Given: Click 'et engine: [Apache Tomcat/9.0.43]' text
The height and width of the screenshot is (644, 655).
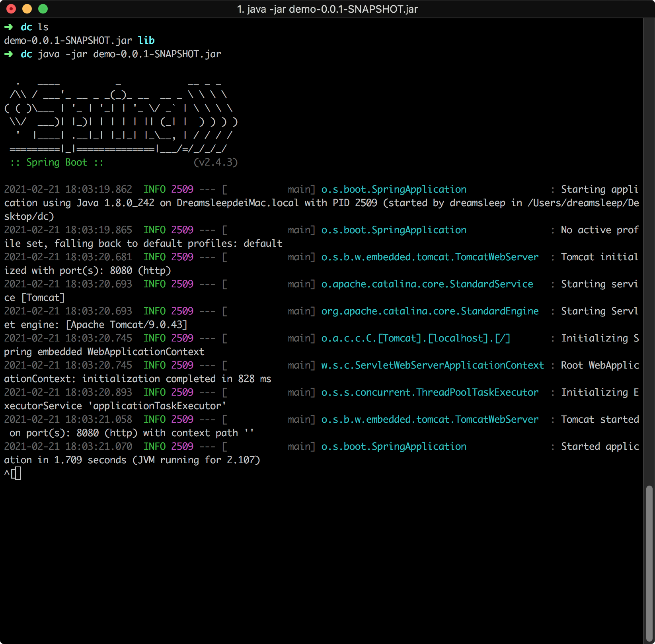Looking at the screenshot, I should 96,325.
